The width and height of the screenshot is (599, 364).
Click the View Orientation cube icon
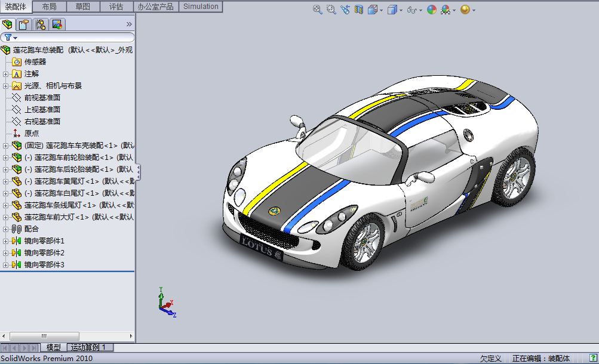373,10
